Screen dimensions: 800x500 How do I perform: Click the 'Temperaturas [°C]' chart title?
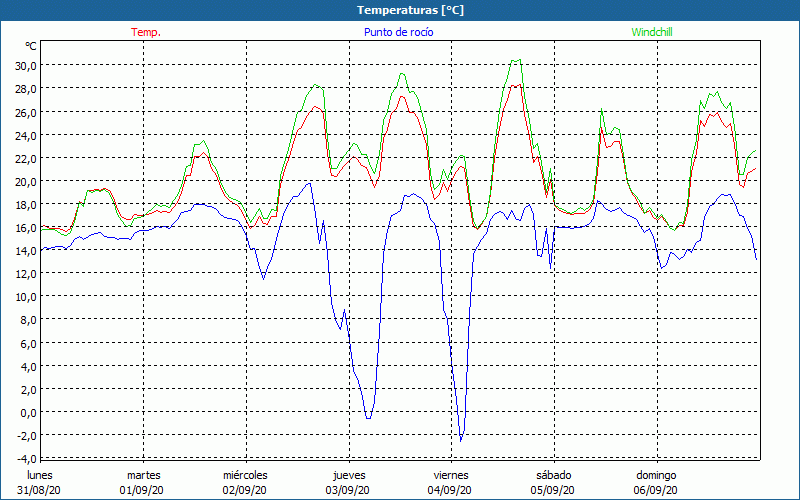(410, 10)
